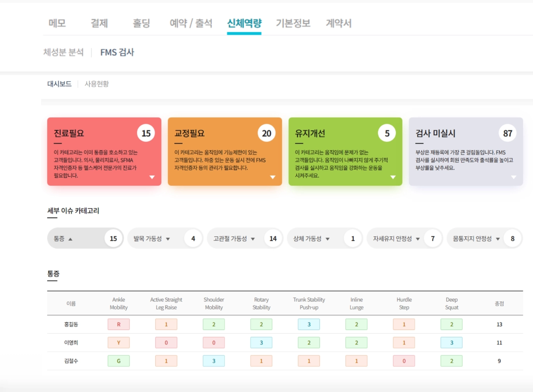533x392 pixels.
Task: Click the Inline Lunge column header
Action: 356,303
